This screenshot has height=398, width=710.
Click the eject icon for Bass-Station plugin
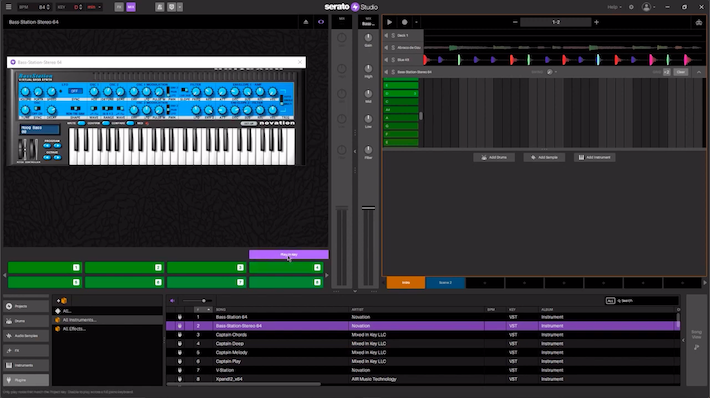point(306,22)
